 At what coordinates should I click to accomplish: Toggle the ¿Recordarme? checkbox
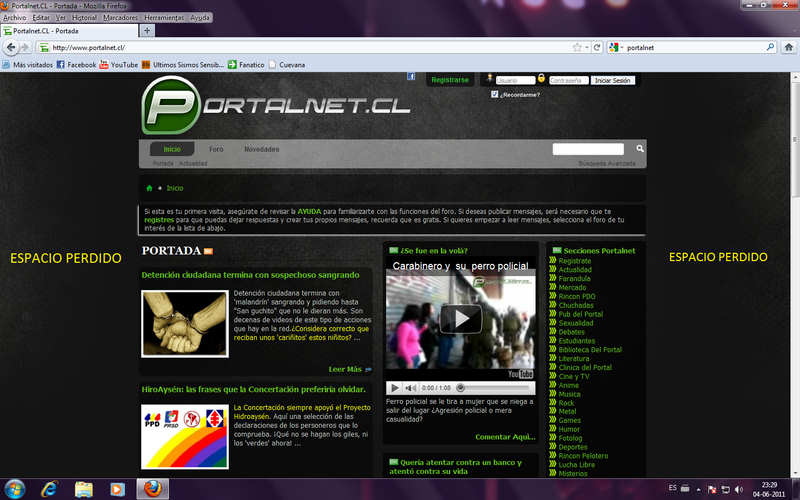494,94
